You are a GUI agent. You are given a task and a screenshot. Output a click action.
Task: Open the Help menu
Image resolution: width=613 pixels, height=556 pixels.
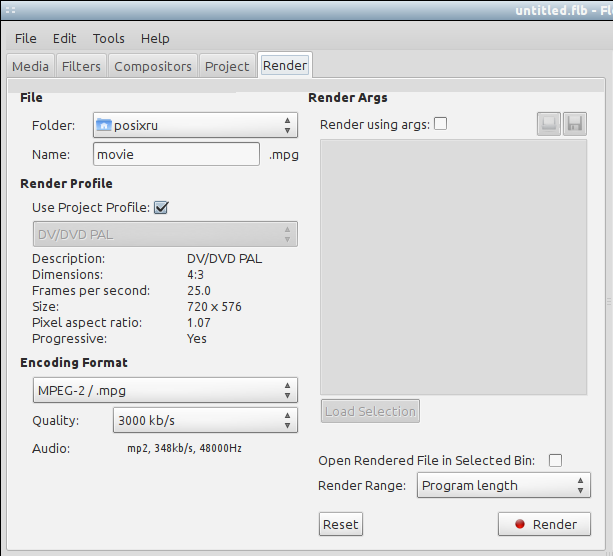pyautogui.click(x=155, y=38)
